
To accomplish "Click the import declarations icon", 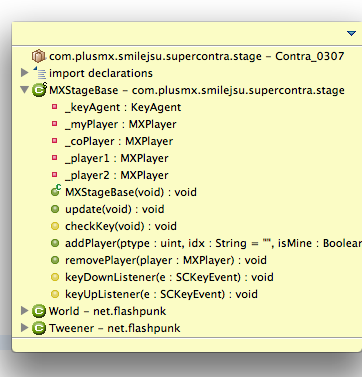I will click(x=39, y=73).
